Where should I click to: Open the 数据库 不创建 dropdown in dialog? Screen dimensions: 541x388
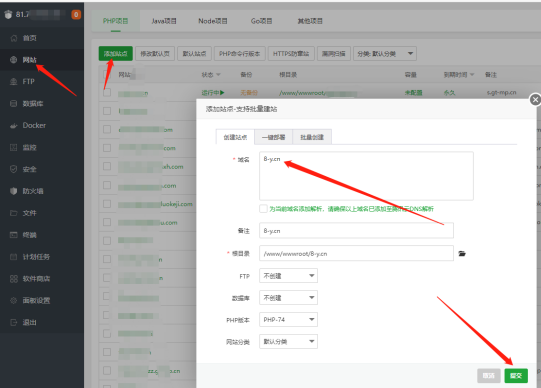click(x=288, y=298)
